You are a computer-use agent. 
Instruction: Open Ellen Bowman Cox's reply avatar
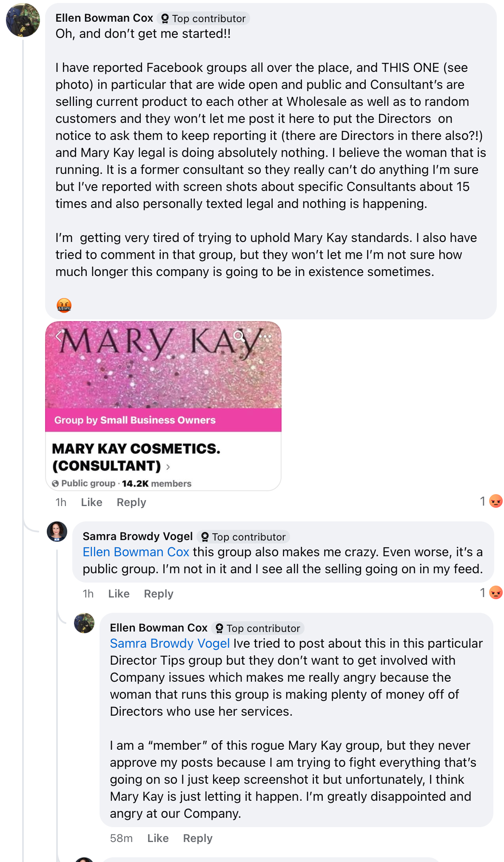tap(84, 623)
